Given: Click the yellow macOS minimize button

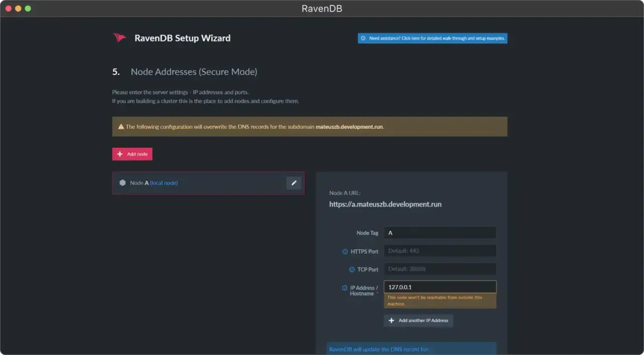Looking at the screenshot, I should 18,9.
